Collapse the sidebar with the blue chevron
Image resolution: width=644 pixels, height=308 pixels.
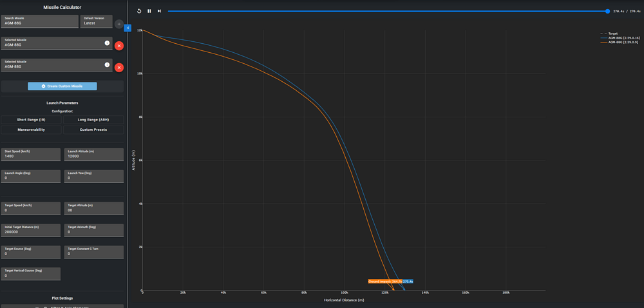pos(128,28)
